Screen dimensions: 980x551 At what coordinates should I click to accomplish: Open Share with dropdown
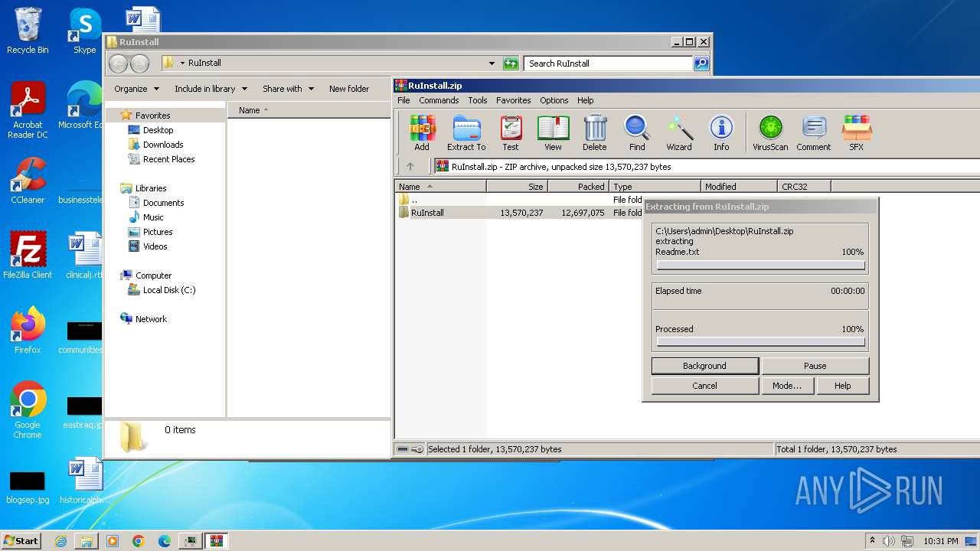[x=288, y=89]
